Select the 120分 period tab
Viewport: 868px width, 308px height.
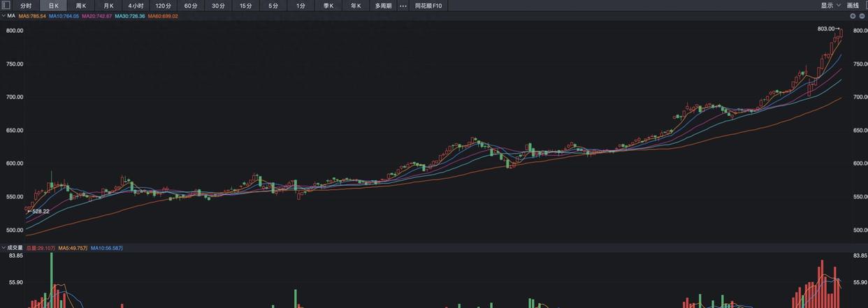click(x=164, y=6)
